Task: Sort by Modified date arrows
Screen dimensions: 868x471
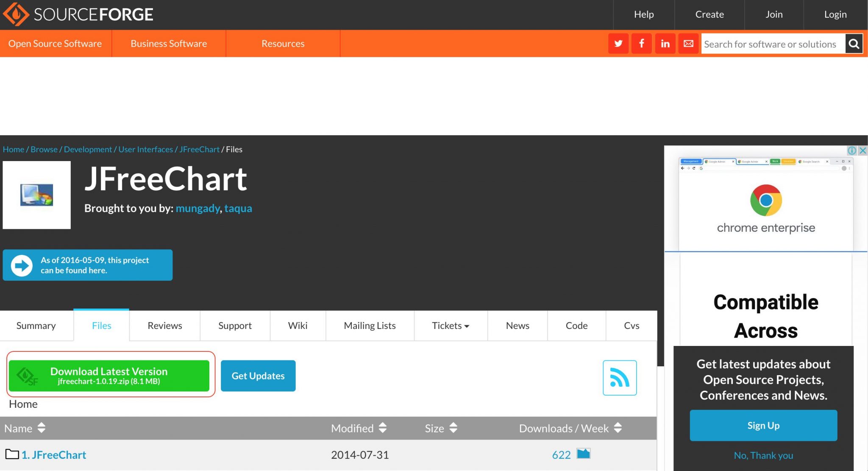Action: [x=383, y=428]
